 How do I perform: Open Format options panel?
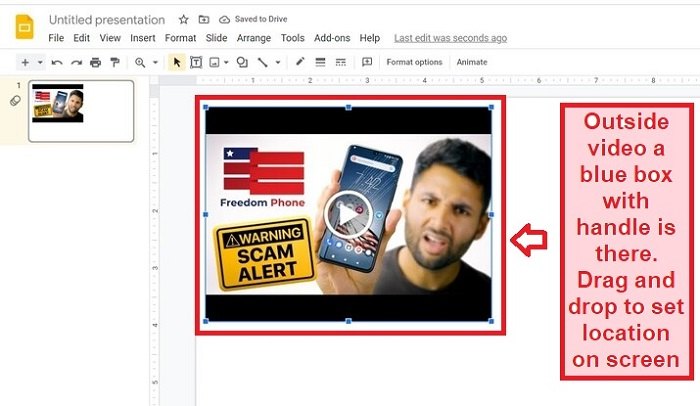[414, 62]
